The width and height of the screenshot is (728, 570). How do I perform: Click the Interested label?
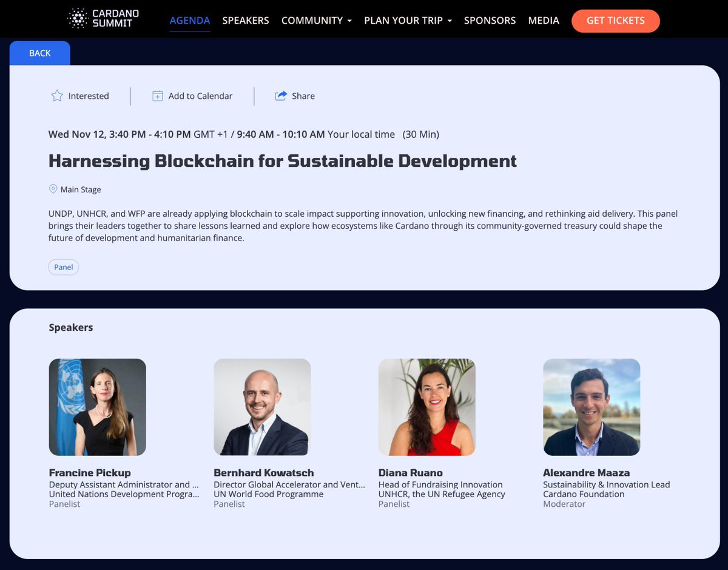pyautogui.click(x=89, y=96)
